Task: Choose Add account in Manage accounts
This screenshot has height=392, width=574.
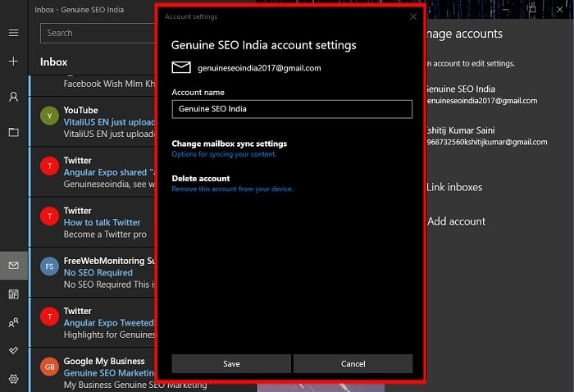Action: (x=456, y=221)
